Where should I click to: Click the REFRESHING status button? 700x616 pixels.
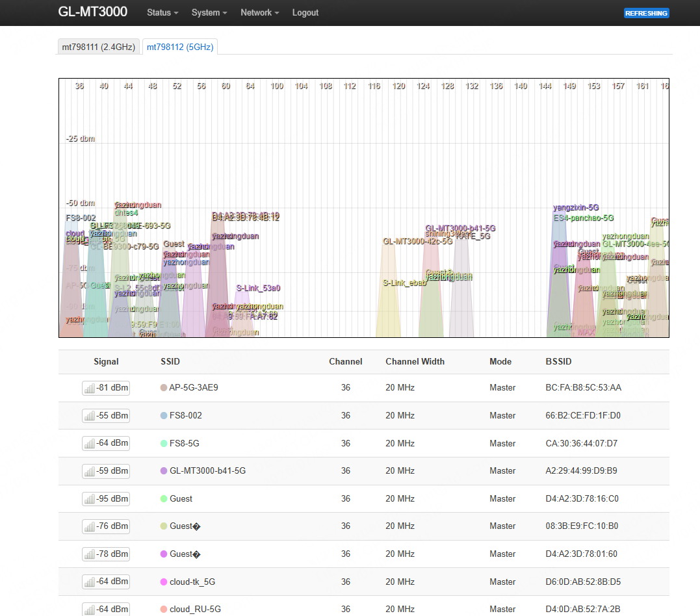click(646, 14)
